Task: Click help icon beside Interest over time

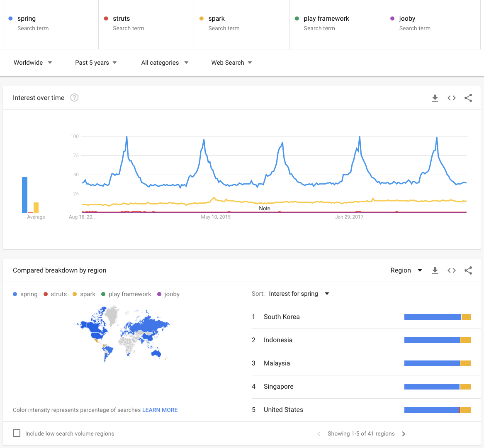Action: coord(74,98)
